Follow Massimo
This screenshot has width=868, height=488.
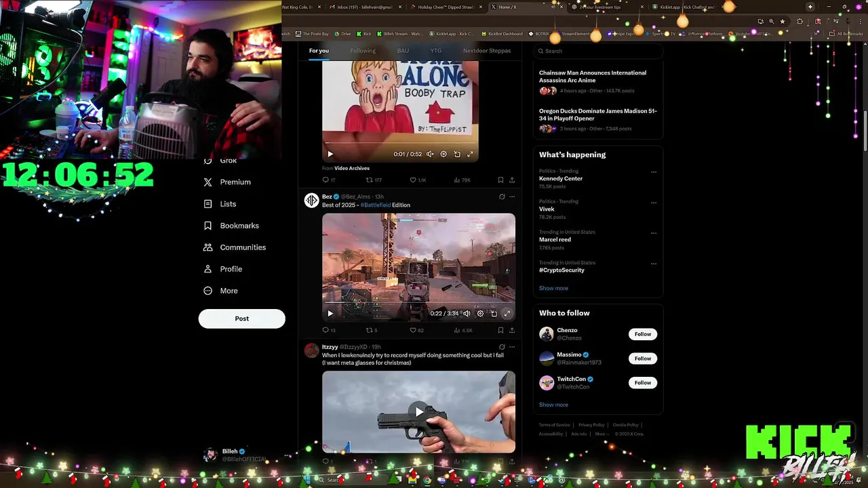643,359
